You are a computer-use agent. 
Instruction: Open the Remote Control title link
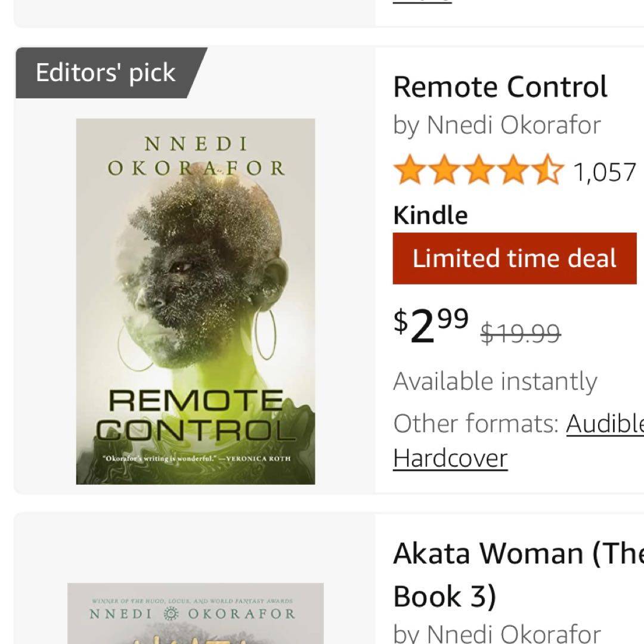pyautogui.click(x=500, y=87)
